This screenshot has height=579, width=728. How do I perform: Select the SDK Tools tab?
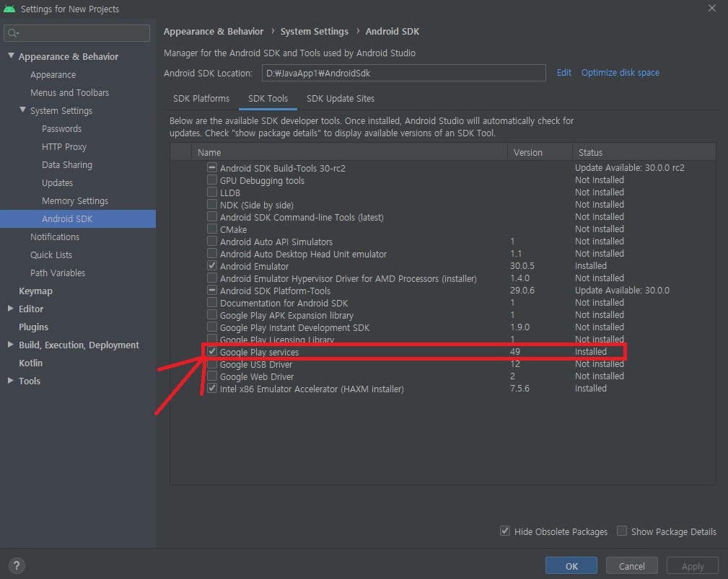268,98
